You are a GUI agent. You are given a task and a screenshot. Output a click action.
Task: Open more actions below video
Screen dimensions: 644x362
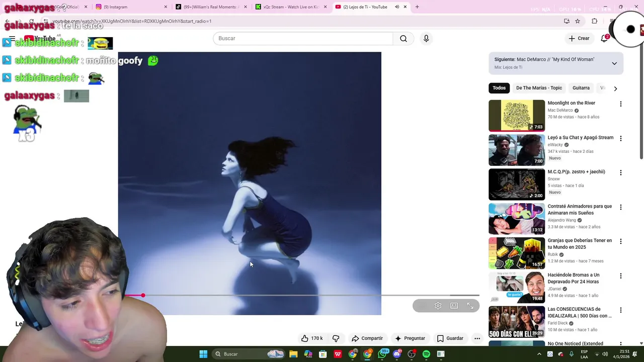coord(477,338)
